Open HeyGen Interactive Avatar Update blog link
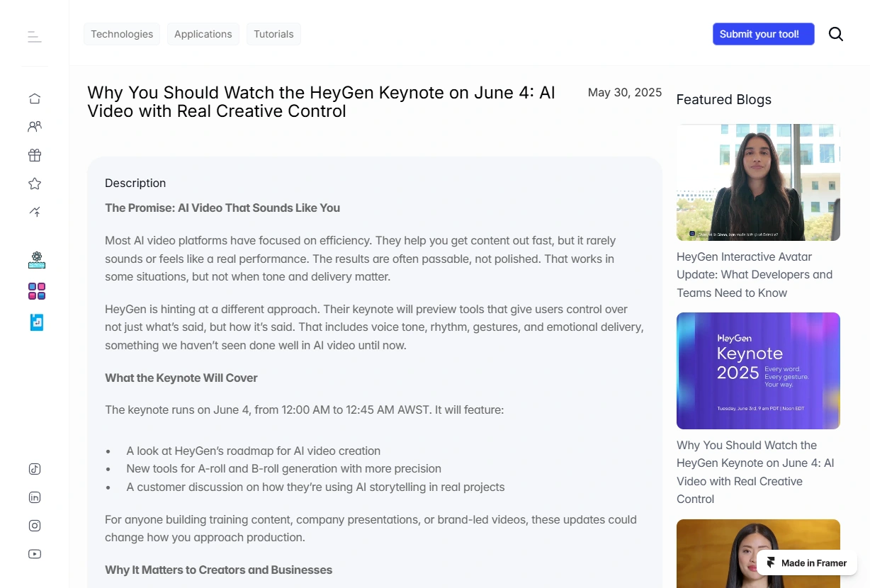 pyautogui.click(x=755, y=275)
